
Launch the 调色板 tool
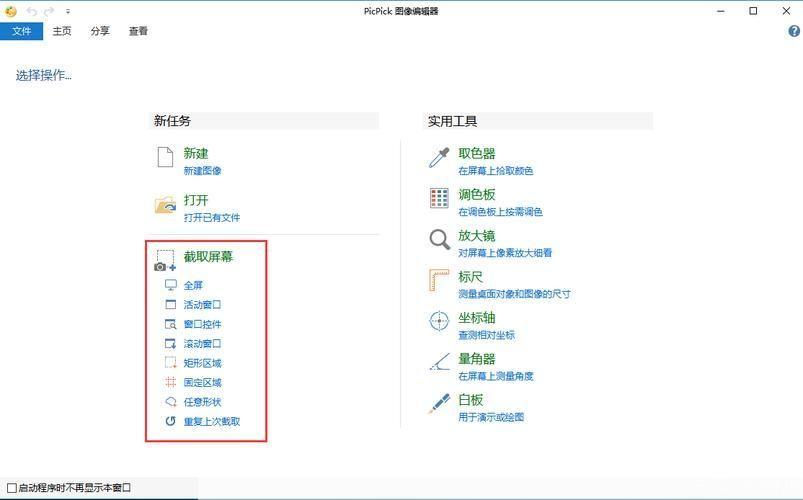476,194
